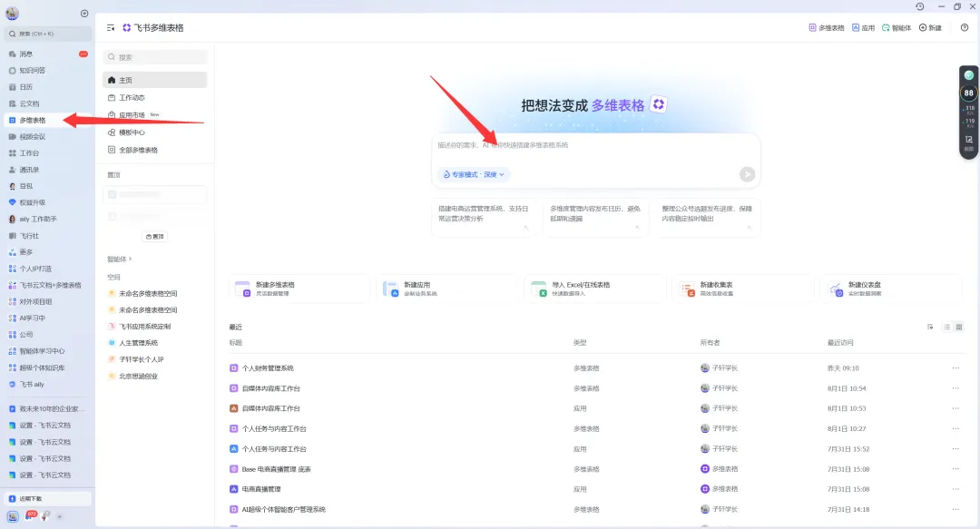Click the 新建应用 card
The image size is (980, 529).
pyautogui.click(x=446, y=289)
